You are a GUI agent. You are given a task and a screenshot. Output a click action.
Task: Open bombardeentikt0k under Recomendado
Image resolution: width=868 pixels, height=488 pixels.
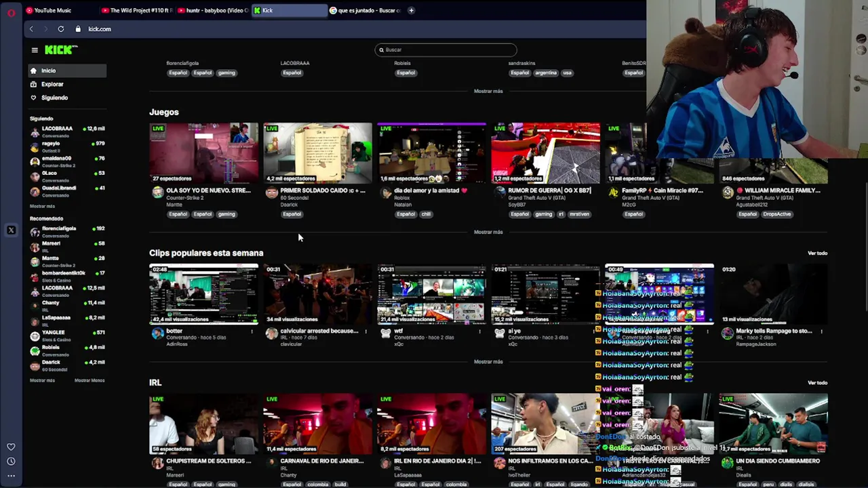pyautogui.click(x=67, y=276)
